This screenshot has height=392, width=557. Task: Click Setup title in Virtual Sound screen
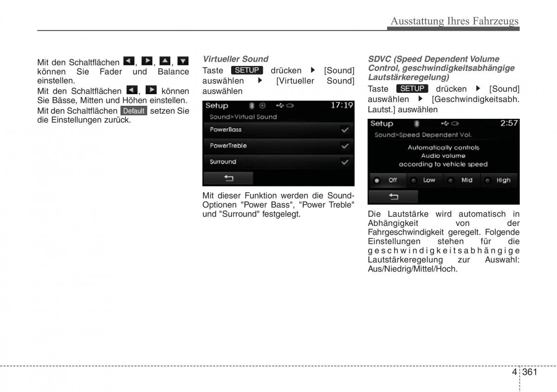click(x=217, y=106)
